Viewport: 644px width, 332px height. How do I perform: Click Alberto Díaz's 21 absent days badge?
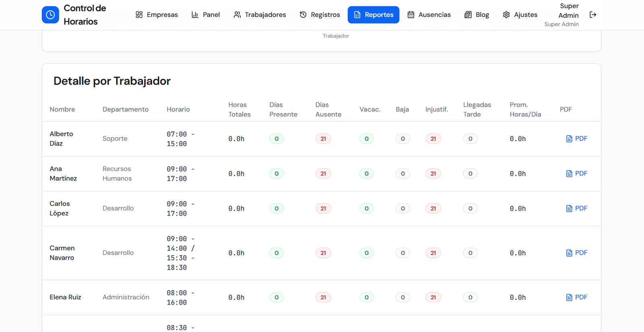323,139
